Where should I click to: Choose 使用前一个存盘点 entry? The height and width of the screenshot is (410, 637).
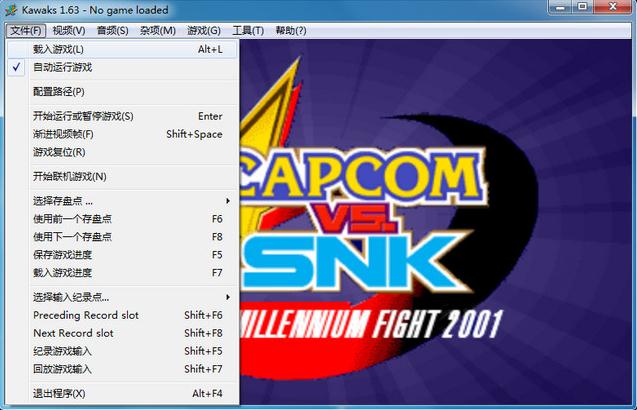tap(122, 219)
